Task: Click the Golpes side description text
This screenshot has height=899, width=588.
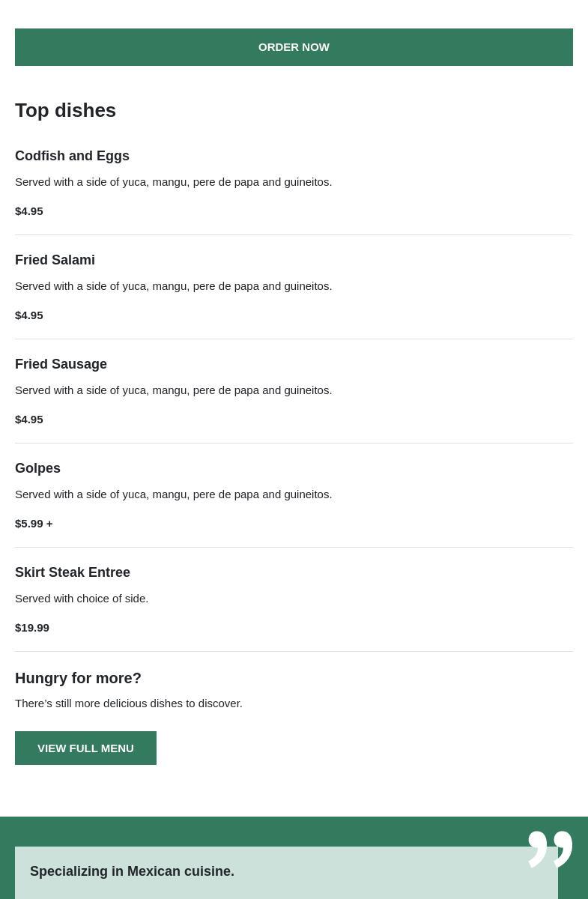Action: pos(173,494)
